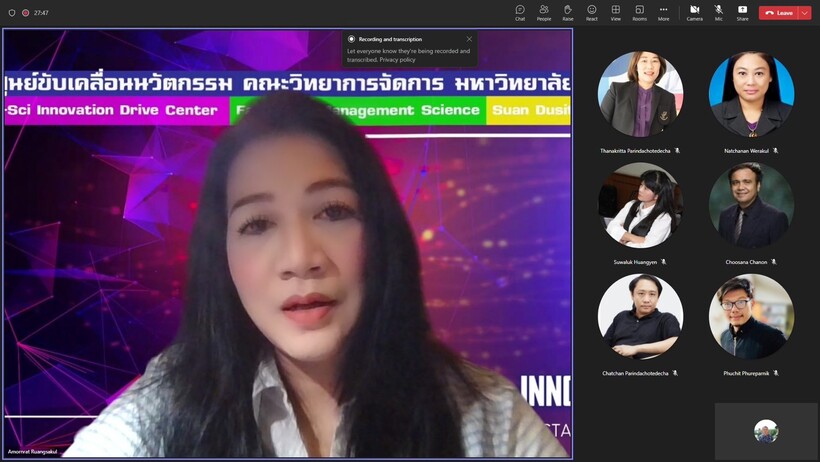Viewport: 820px width, 462px height.
Task: Select Thanakritta Parindachotedecha's avatar
Action: (640, 94)
